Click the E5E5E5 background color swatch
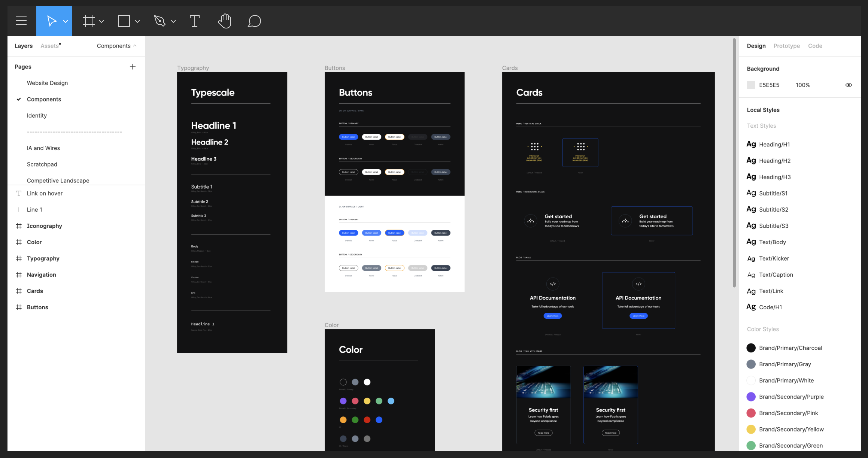The width and height of the screenshot is (868, 458). [x=751, y=85]
